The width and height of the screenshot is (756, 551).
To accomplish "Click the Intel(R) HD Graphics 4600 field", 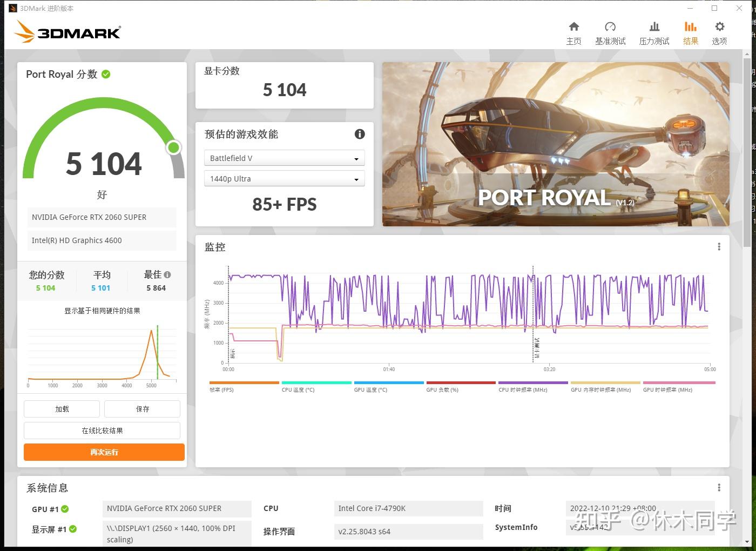I will [x=102, y=240].
